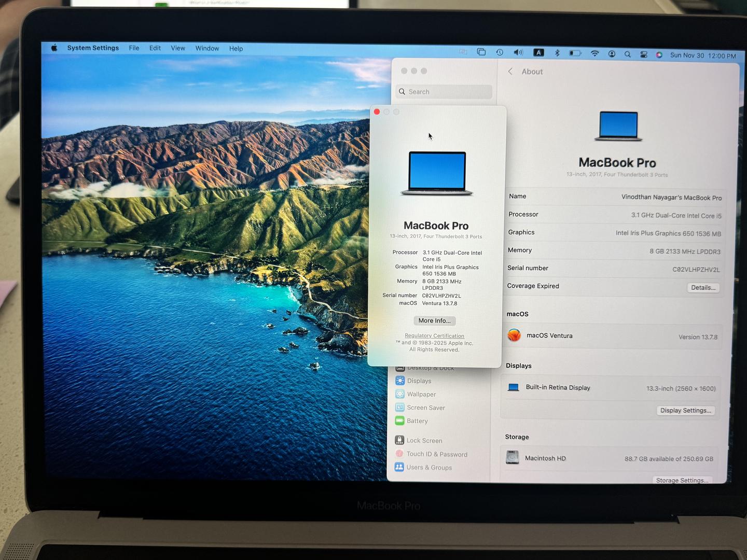
Task: Open the System Settings menu
Action: pyautogui.click(x=93, y=48)
